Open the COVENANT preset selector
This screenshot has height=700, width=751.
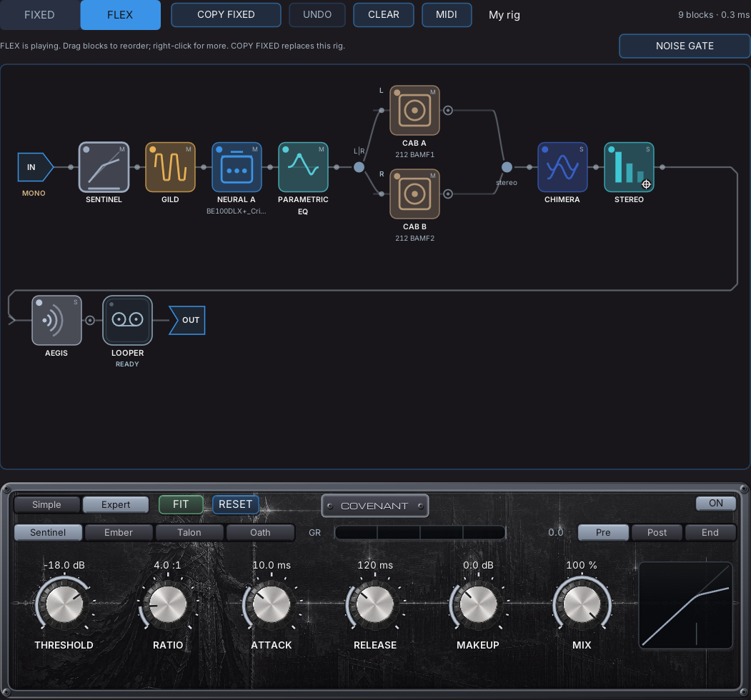click(374, 506)
